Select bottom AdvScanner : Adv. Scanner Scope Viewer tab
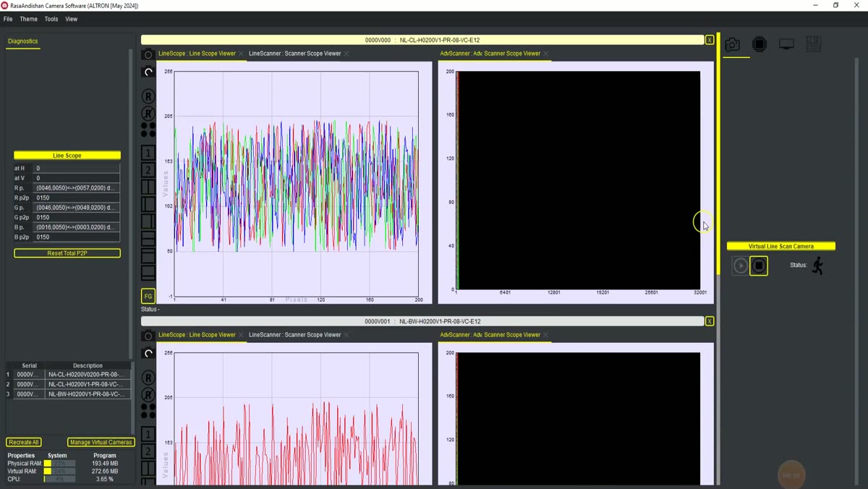Viewport: 868px width, 489px height. click(490, 335)
